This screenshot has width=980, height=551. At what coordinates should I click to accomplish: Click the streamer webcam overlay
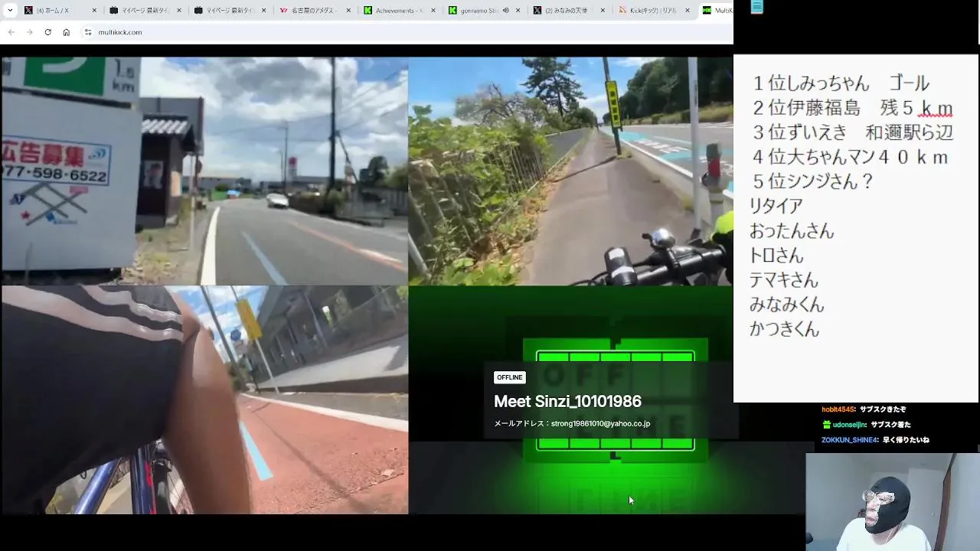pos(893,502)
